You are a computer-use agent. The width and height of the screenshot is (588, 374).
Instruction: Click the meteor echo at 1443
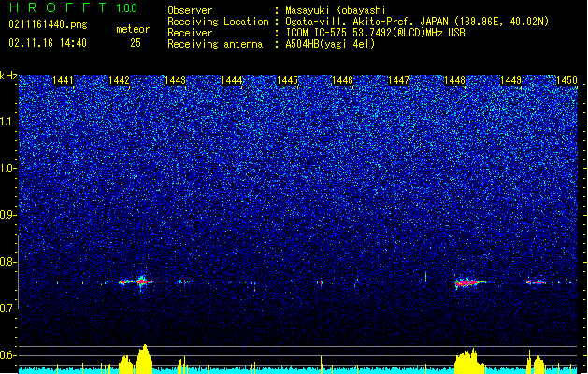[184, 281]
